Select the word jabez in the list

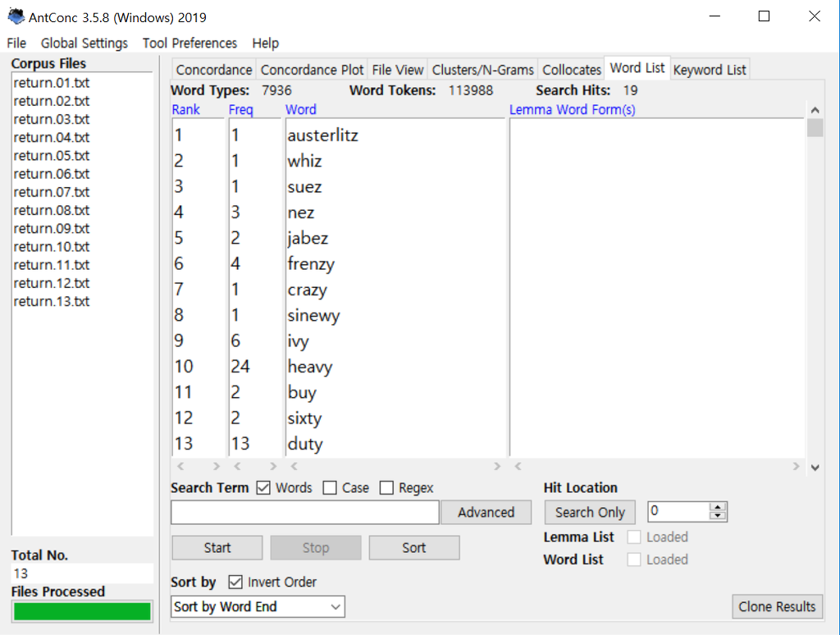click(x=308, y=238)
